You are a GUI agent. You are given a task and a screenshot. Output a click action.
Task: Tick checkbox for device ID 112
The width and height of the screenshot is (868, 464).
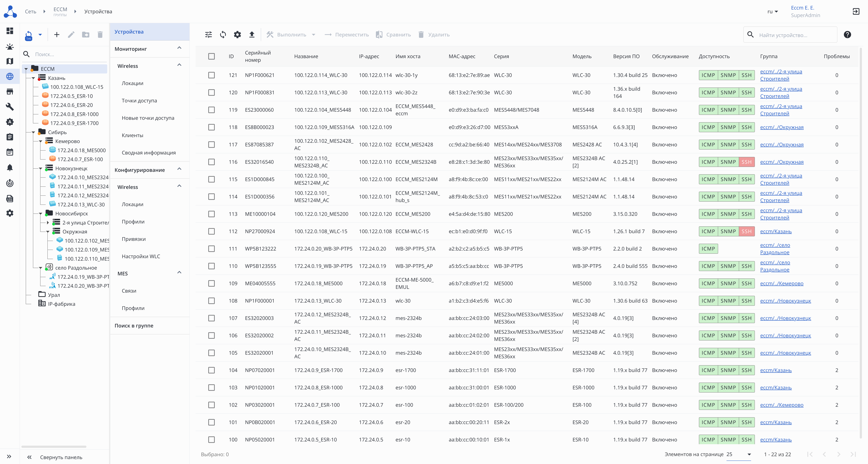pyautogui.click(x=211, y=231)
